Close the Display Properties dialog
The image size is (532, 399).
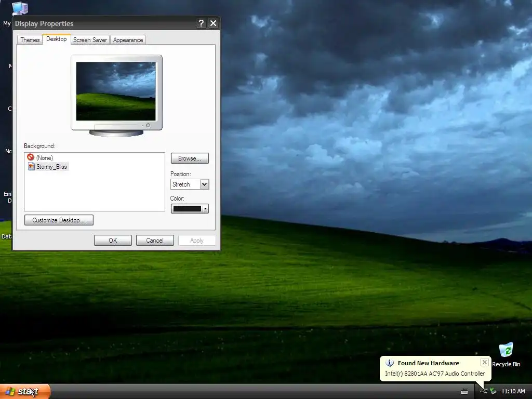click(x=213, y=23)
